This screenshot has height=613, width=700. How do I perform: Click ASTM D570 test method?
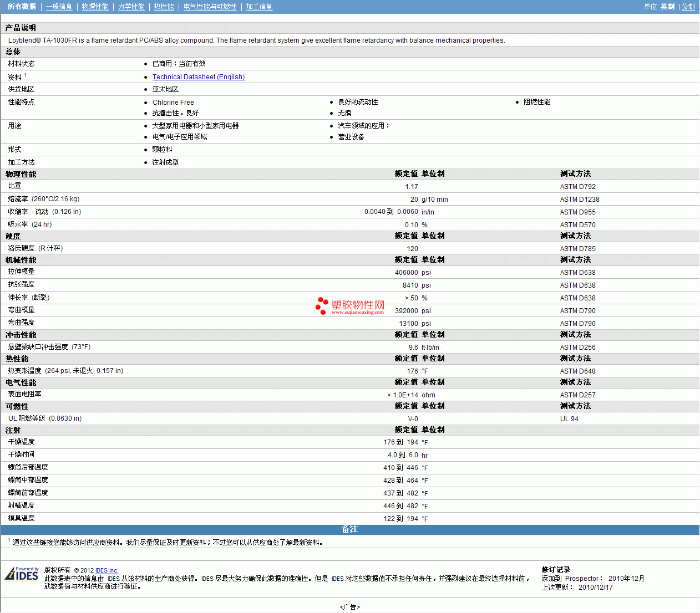[x=577, y=225]
